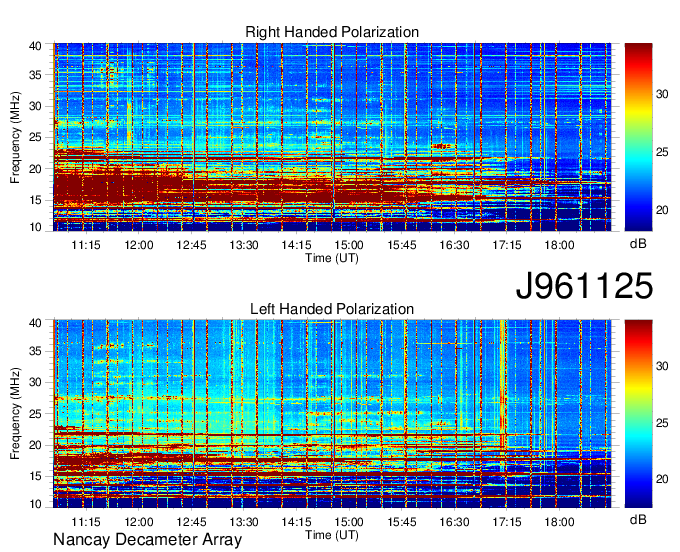680x552 pixels.
Task: Click the 25 dB mark on upper colorbar
Action: [x=662, y=152]
